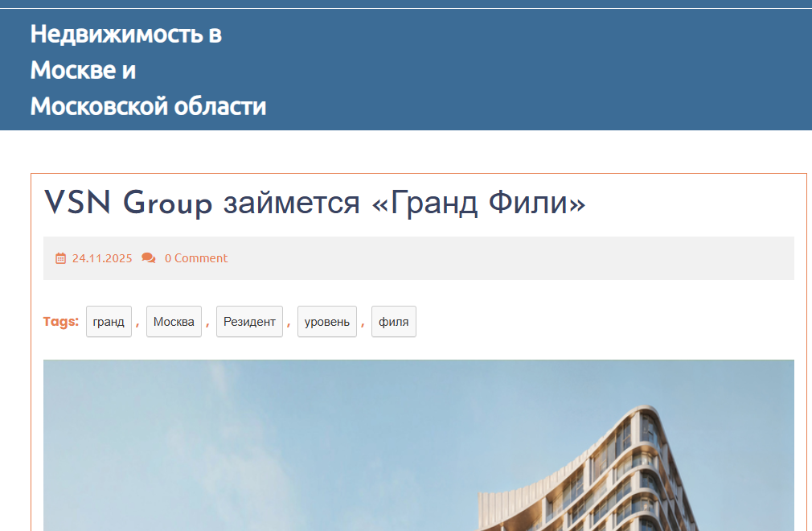Click the orange "Tags:" label

[x=61, y=321]
